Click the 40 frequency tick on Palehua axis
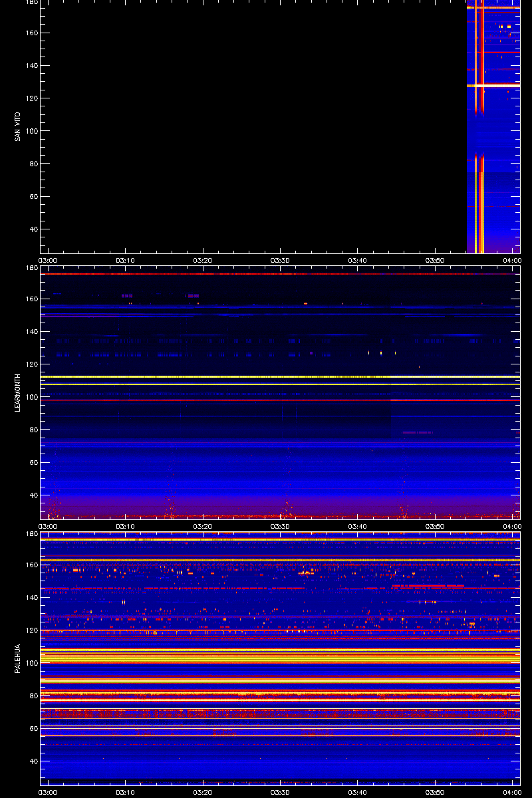 pos(33,761)
